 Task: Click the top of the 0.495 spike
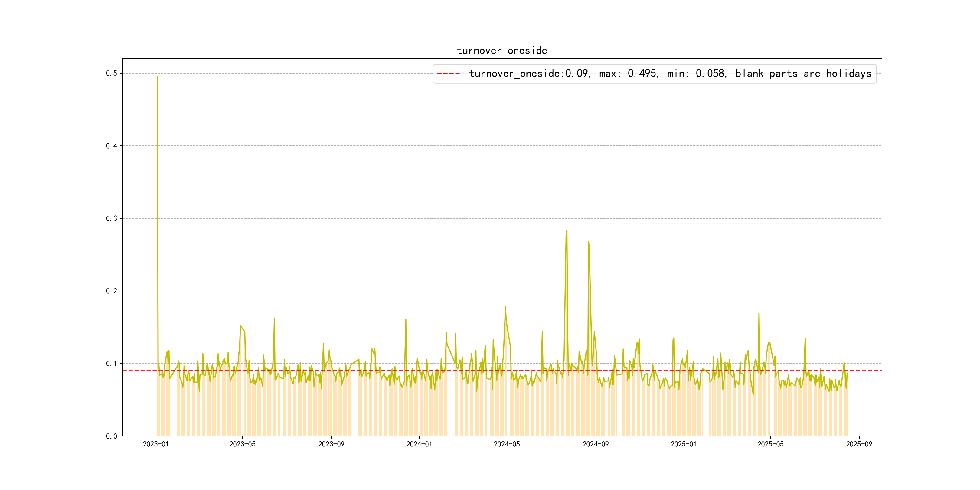tap(157, 77)
